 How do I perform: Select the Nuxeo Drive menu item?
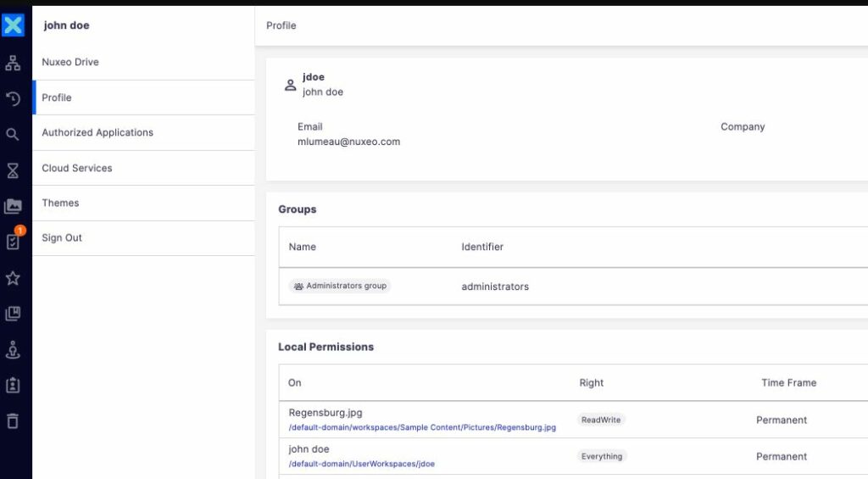143,62
